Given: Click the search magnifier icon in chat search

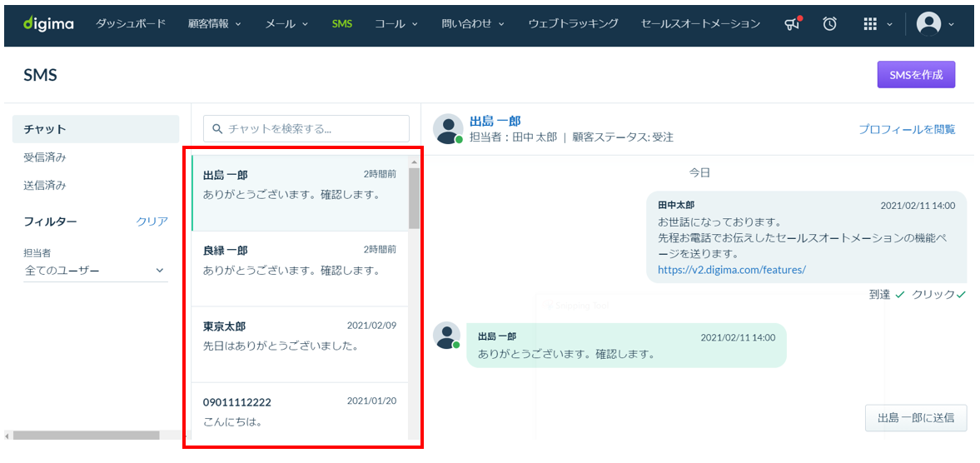Looking at the screenshot, I should pos(217,129).
